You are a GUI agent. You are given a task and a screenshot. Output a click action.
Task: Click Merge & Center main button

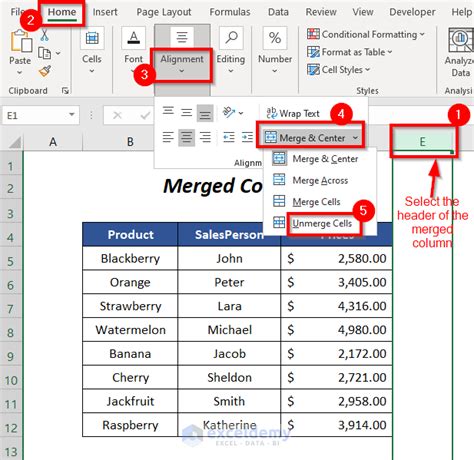pyautogui.click(x=305, y=137)
